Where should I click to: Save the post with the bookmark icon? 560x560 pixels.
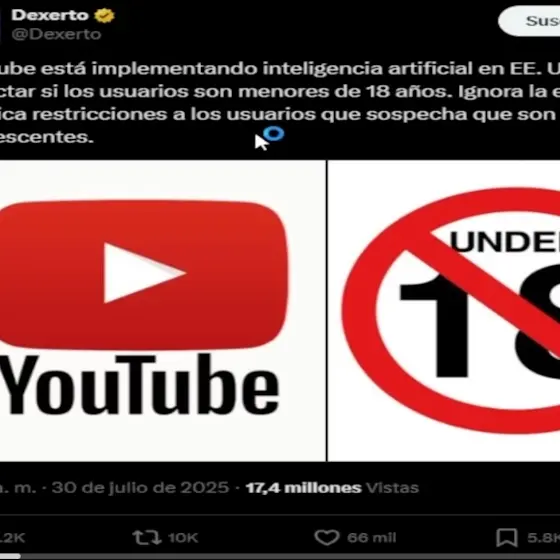tap(507, 538)
